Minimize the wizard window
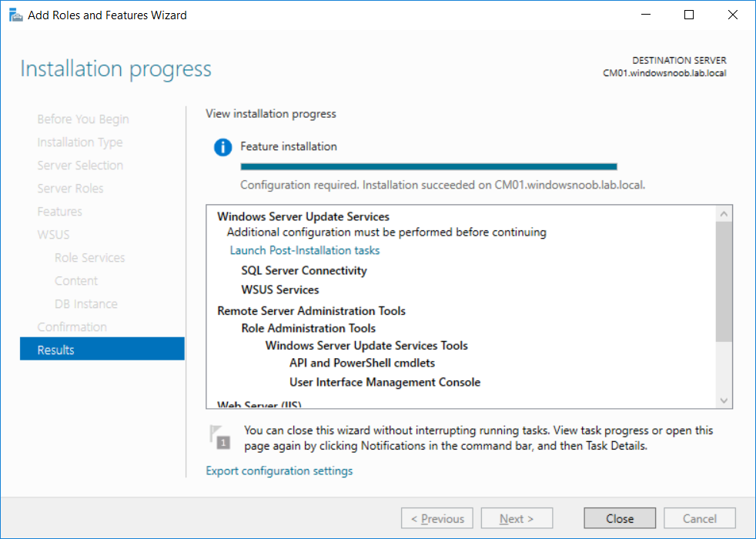Image resolution: width=756 pixels, height=539 pixels. tap(646, 15)
